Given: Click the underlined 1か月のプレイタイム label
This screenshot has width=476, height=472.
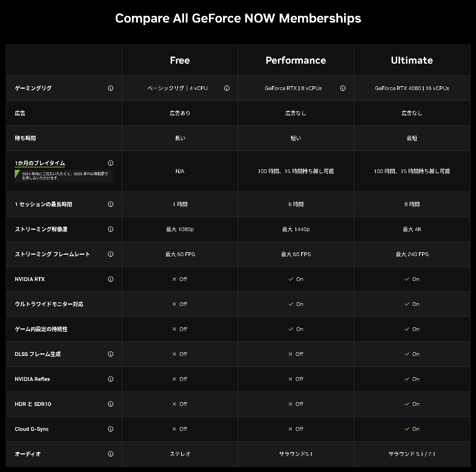Looking at the screenshot, I should [40, 163].
